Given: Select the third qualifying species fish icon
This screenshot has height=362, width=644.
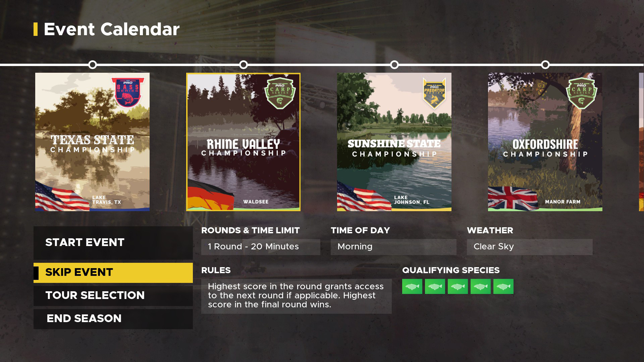Looking at the screenshot, I should 458,287.
